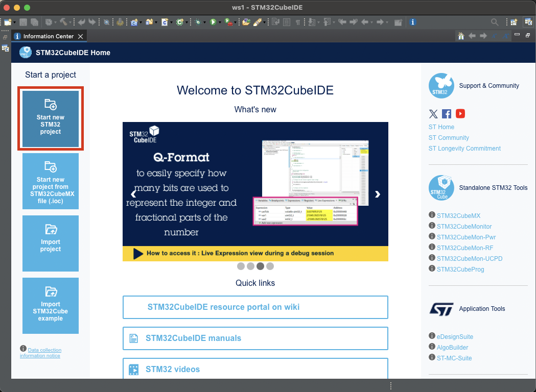
Task: Click the New wizard toolbar icon
Action: coord(8,22)
